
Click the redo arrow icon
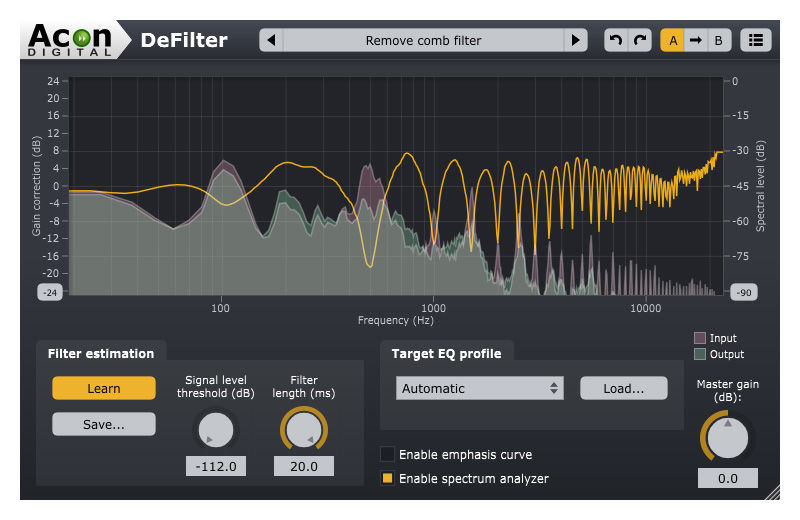[x=638, y=41]
